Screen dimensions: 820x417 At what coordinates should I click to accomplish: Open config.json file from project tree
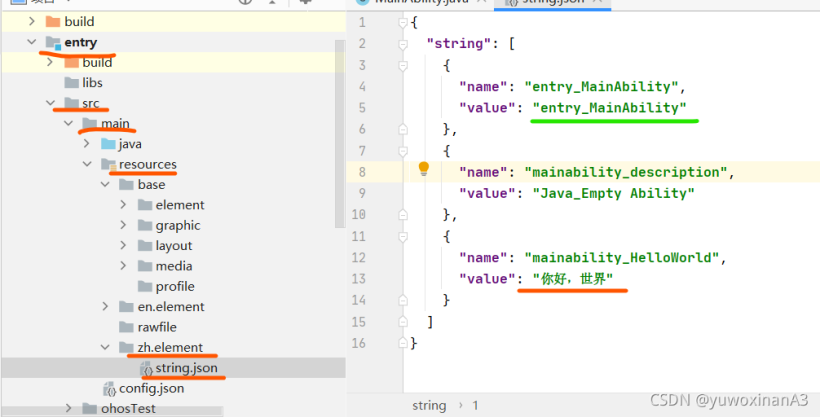coord(150,388)
